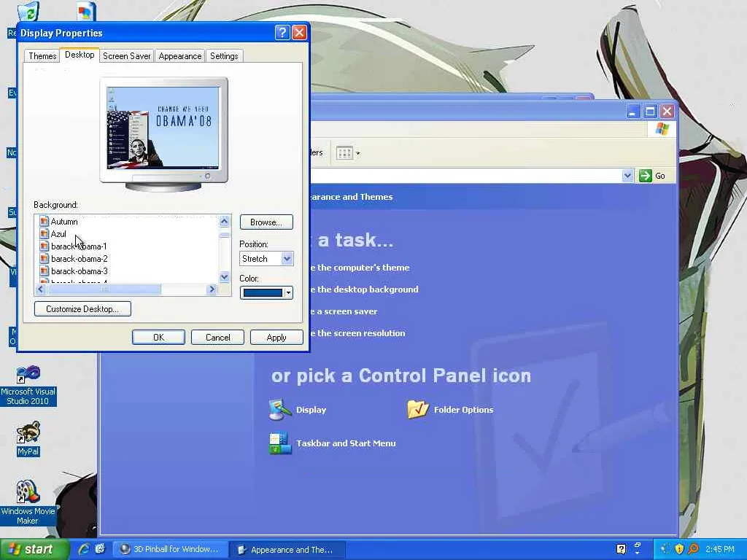Click the Autumn wallpaper file icon
Image resolution: width=747 pixels, height=560 pixels.
click(x=44, y=222)
